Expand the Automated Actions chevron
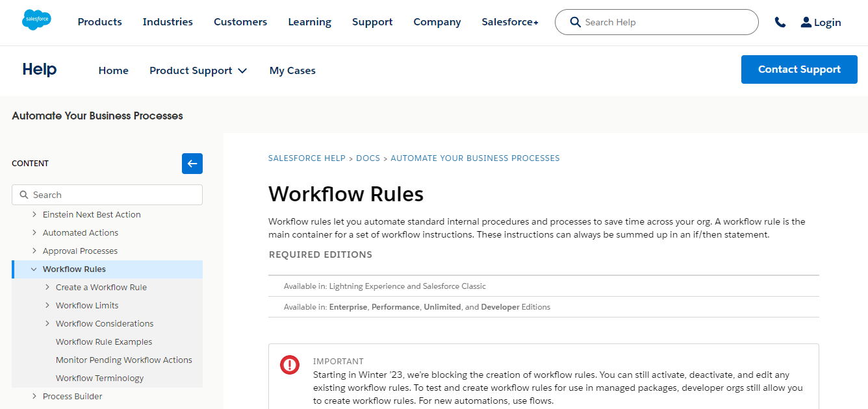868x409 pixels. [x=34, y=232]
